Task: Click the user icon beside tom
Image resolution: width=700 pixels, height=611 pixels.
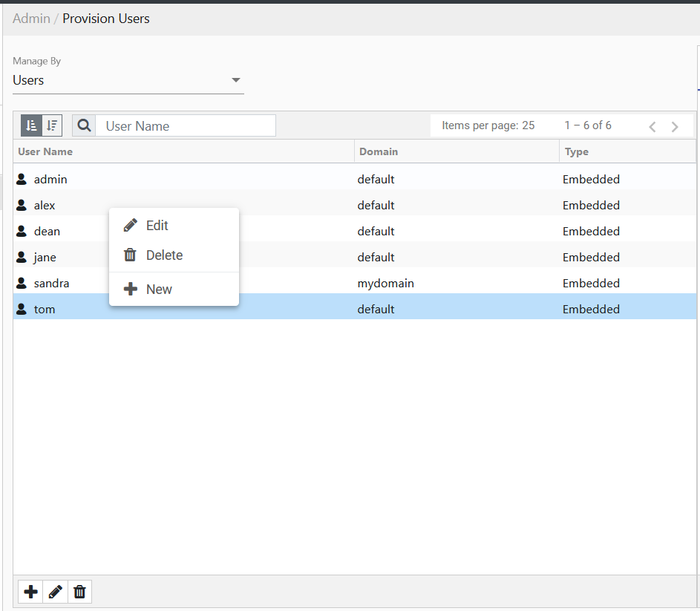Action: click(x=22, y=309)
